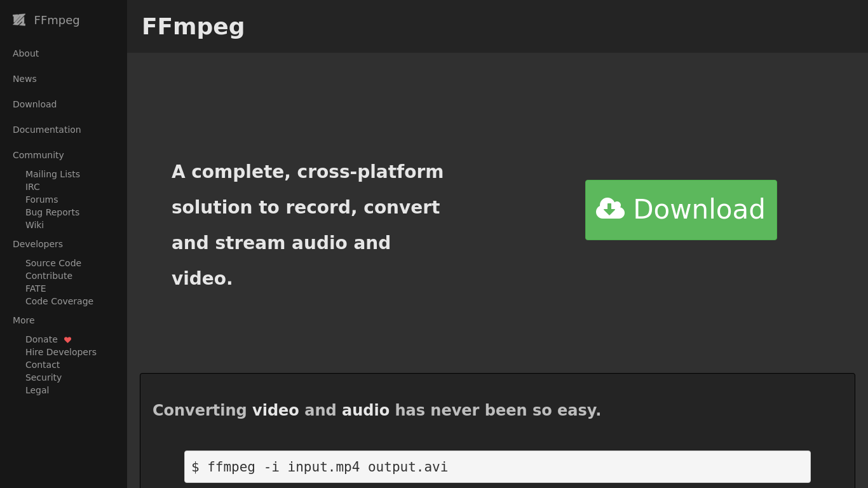868x488 pixels.
Task: Open the Legal page
Action: (x=37, y=390)
